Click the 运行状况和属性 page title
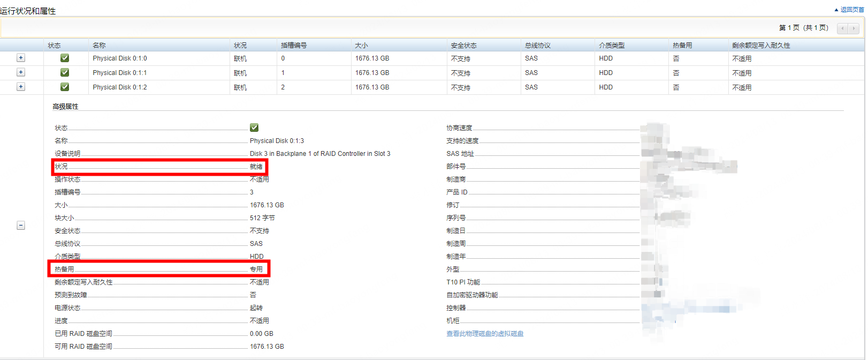 click(28, 11)
